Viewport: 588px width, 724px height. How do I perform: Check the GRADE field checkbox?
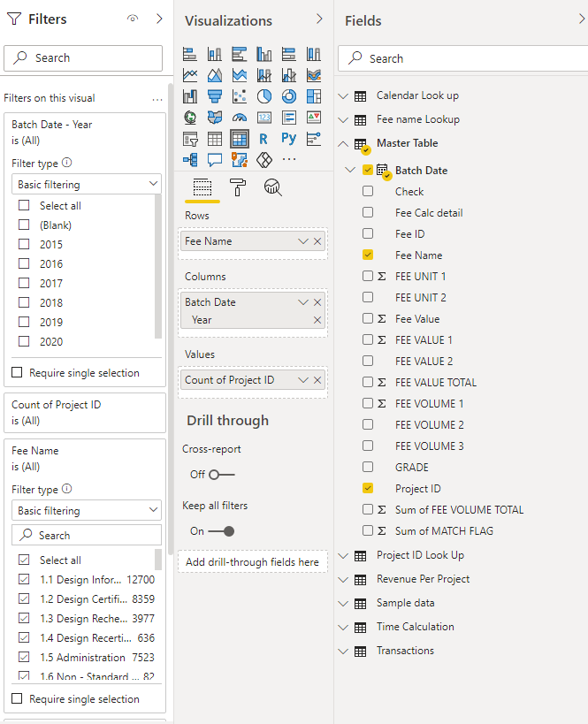click(368, 467)
